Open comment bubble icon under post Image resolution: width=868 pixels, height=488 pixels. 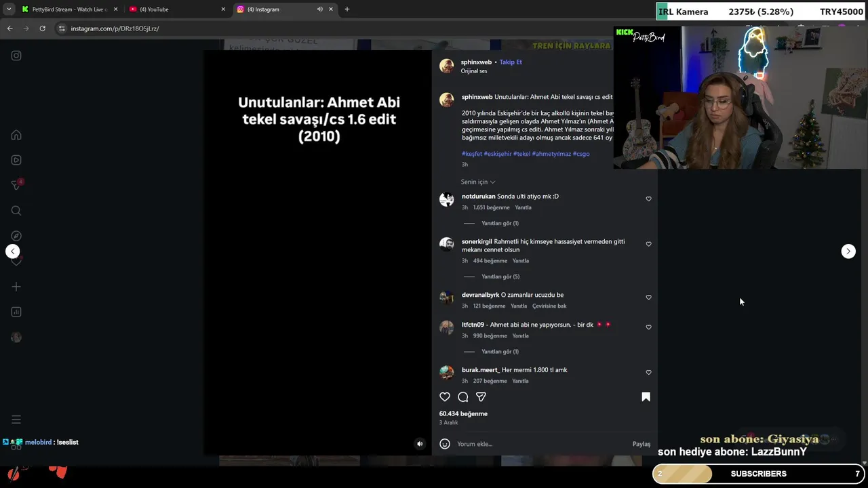click(x=463, y=396)
